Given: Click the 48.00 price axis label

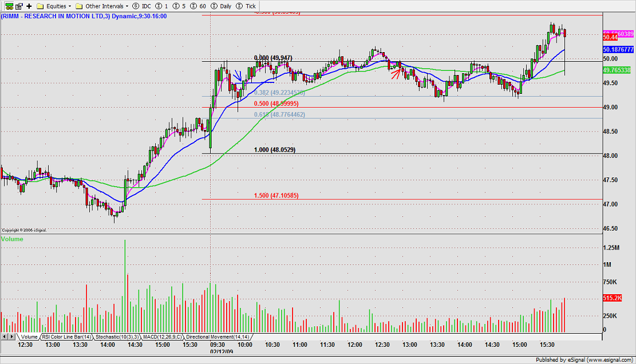Looking at the screenshot, I should pyautogui.click(x=610, y=156).
